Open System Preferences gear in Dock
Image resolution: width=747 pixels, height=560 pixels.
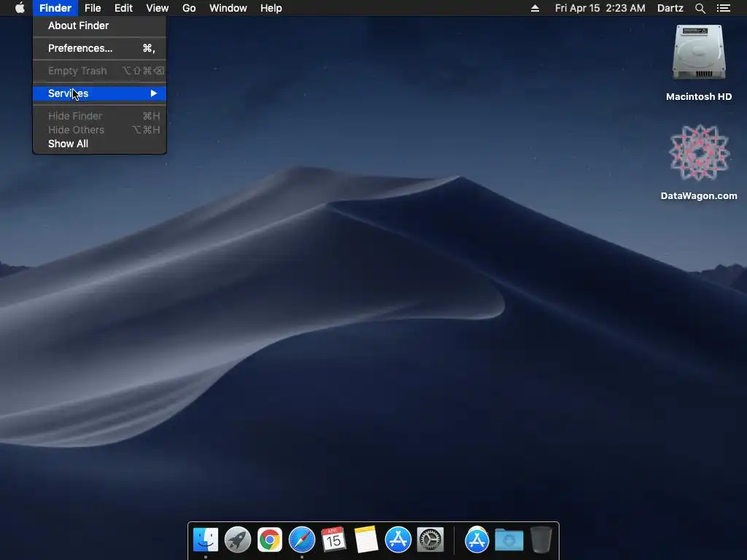click(430, 540)
